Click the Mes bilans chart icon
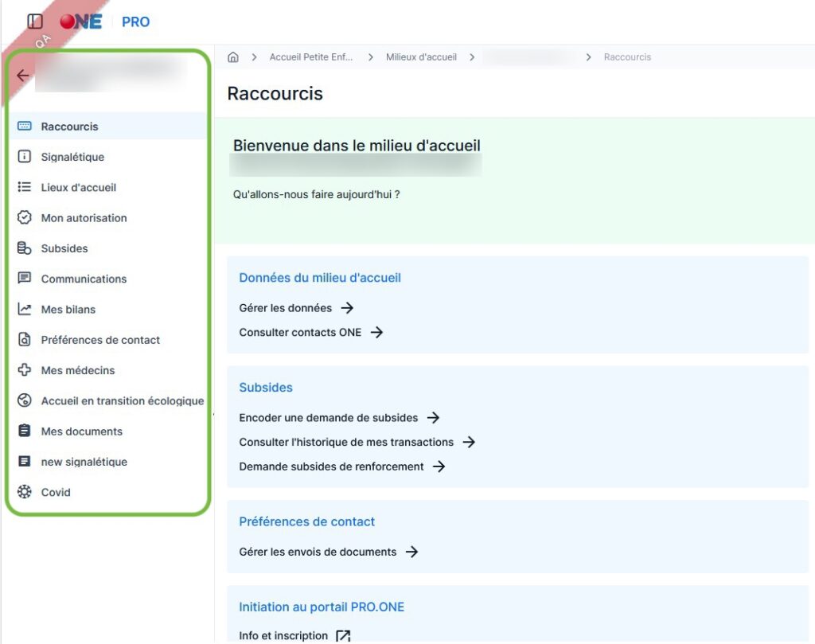This screenshot has width=815, height=644. pos(25,309)
